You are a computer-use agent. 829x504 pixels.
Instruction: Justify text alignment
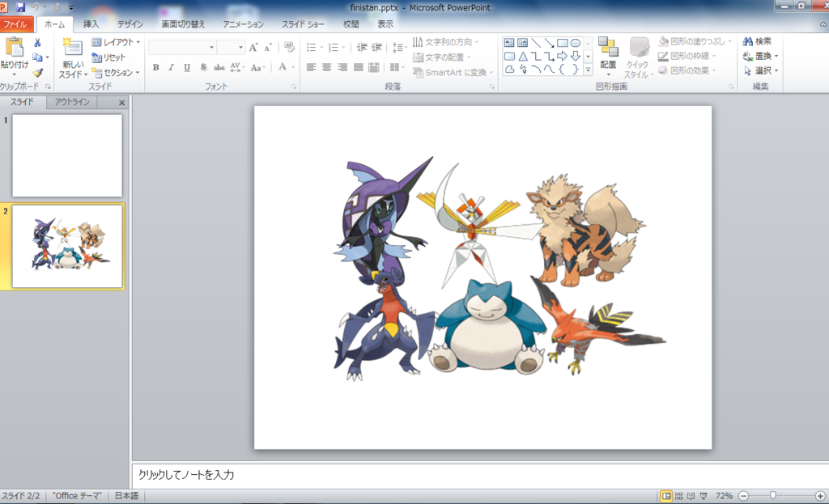pyautogui.click(x=359, y=67)
